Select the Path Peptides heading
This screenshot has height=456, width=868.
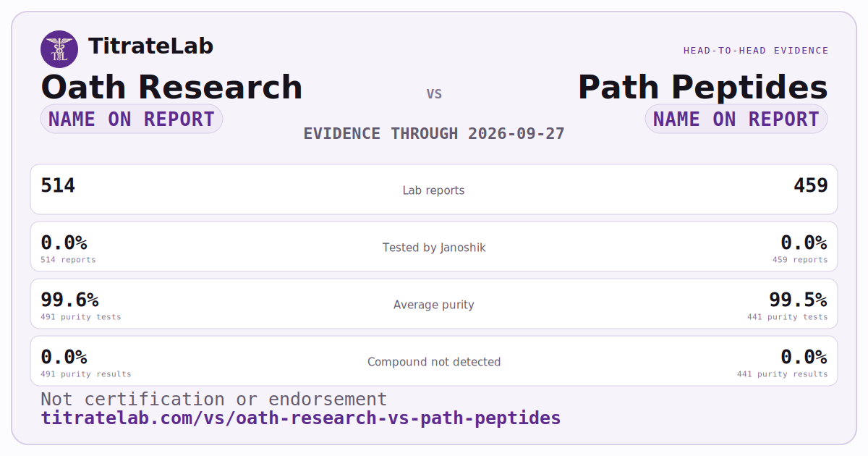click(x=702, y=88)
